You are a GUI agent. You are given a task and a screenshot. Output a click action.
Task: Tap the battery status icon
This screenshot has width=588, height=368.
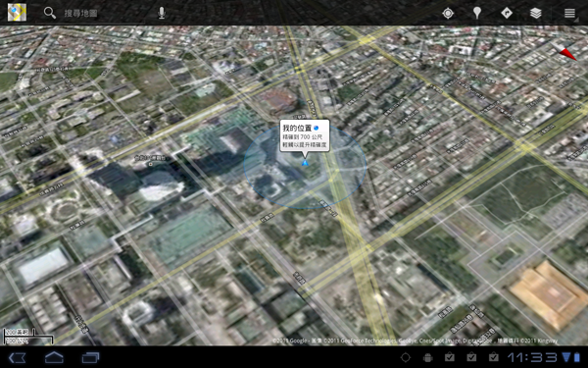576,357
